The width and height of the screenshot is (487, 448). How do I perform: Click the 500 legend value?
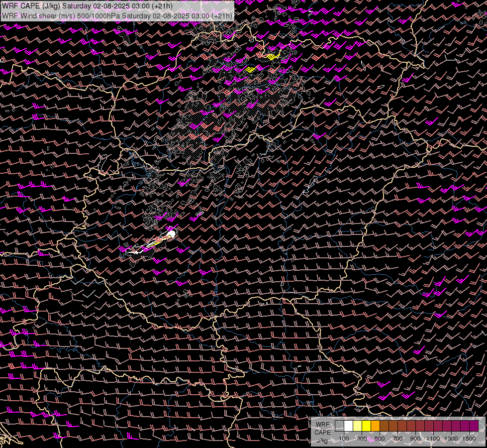[380, 439]
